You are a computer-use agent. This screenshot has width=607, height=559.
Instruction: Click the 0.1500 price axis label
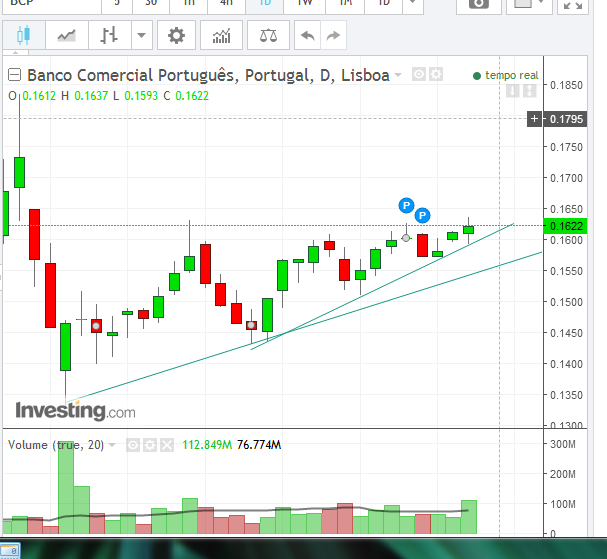click(566, 302)
